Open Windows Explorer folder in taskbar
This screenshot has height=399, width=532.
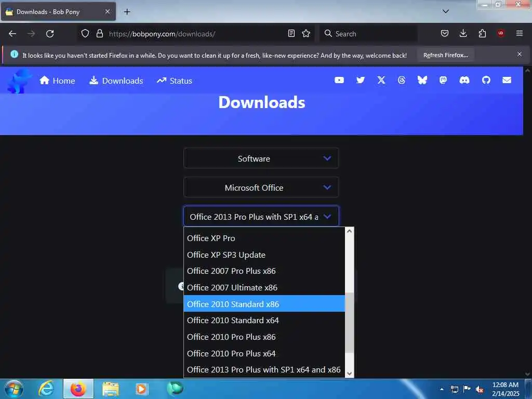click(x=111, y=389)
